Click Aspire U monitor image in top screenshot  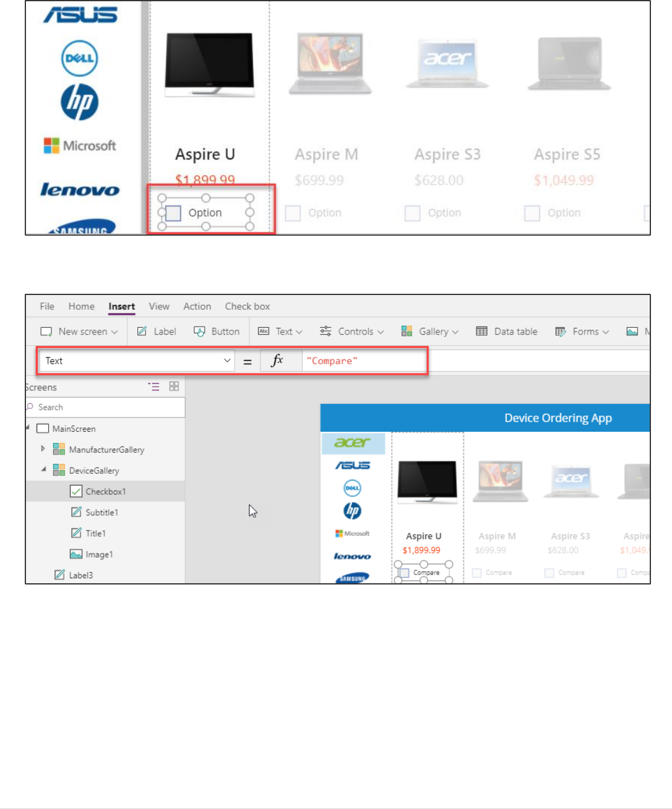point(210,65)
